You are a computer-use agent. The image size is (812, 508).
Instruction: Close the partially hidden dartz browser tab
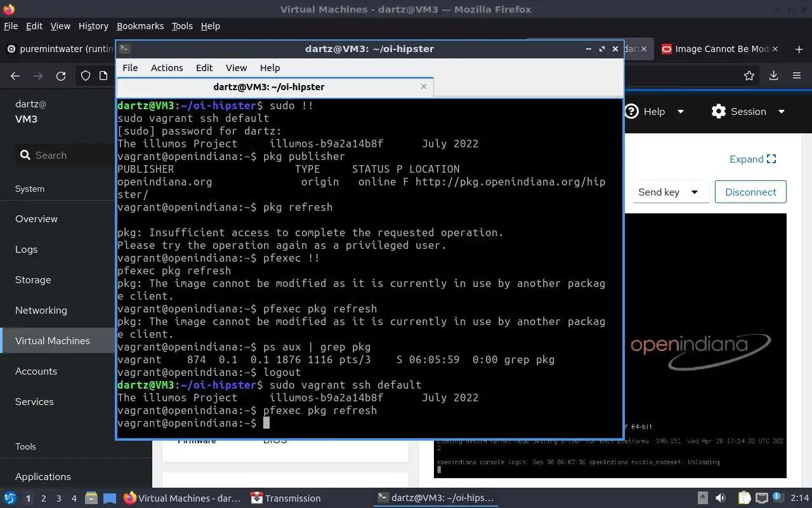644,49
